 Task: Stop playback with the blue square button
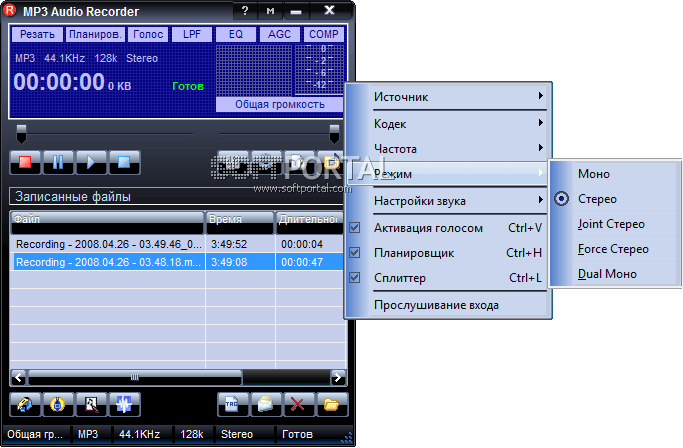click(x=124, y=163)
